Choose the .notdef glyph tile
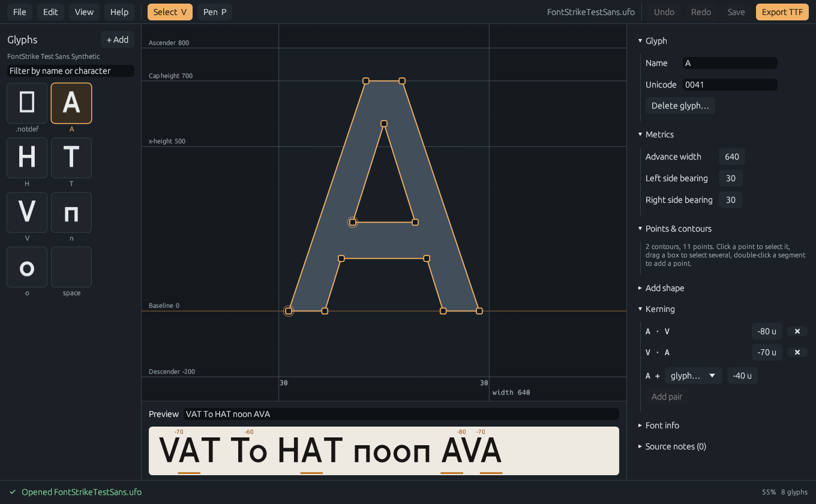816x504 pixels. 27,103
